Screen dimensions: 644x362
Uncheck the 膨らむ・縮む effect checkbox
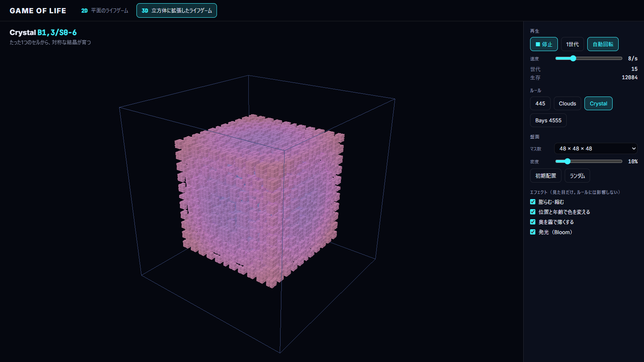click(x=533, y=202)
